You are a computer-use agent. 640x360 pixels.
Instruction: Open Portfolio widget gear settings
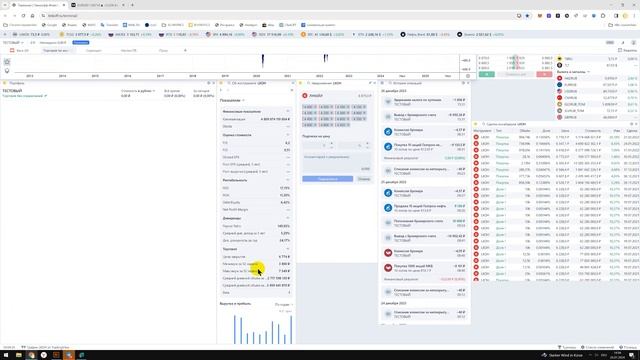[209, 83]
